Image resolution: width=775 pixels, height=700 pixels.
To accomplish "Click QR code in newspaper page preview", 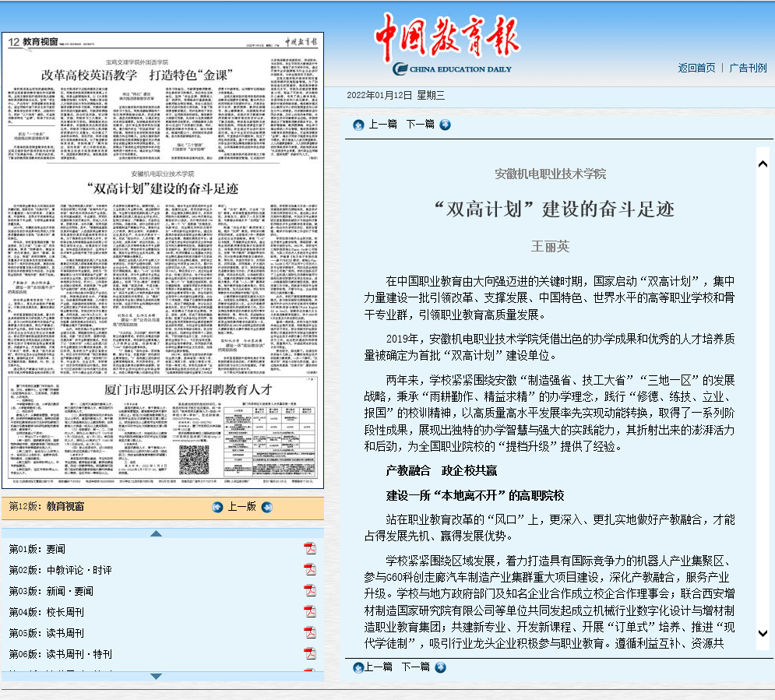I will [x=194, y=459].
